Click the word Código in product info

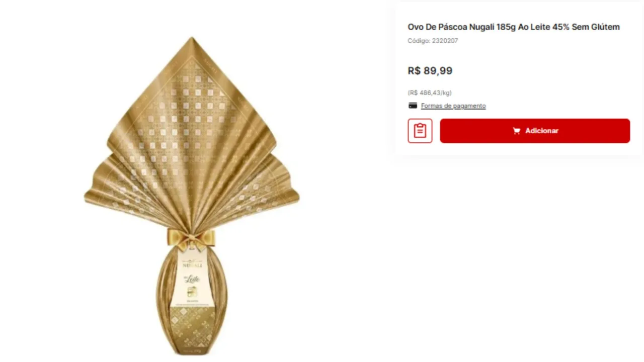coord(419,41)
